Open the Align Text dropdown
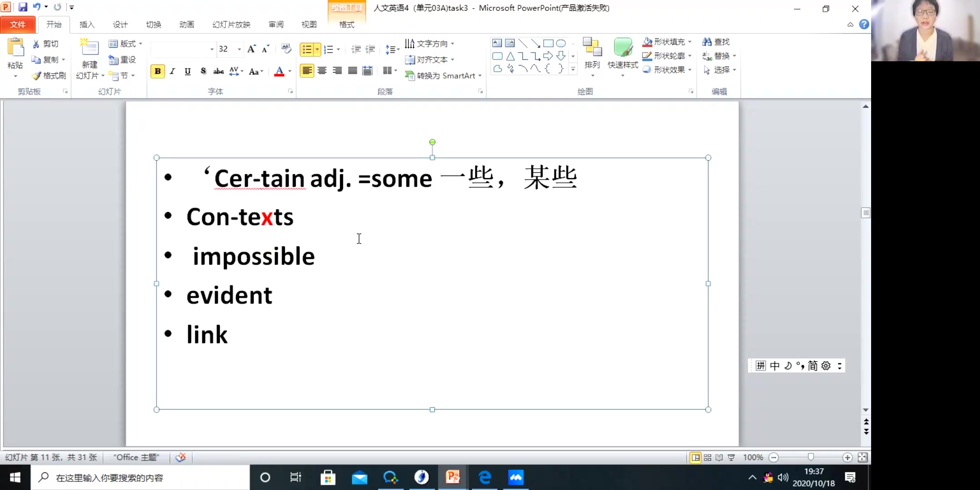The height and width of the screenshot is (490, 980). [429, 59]
